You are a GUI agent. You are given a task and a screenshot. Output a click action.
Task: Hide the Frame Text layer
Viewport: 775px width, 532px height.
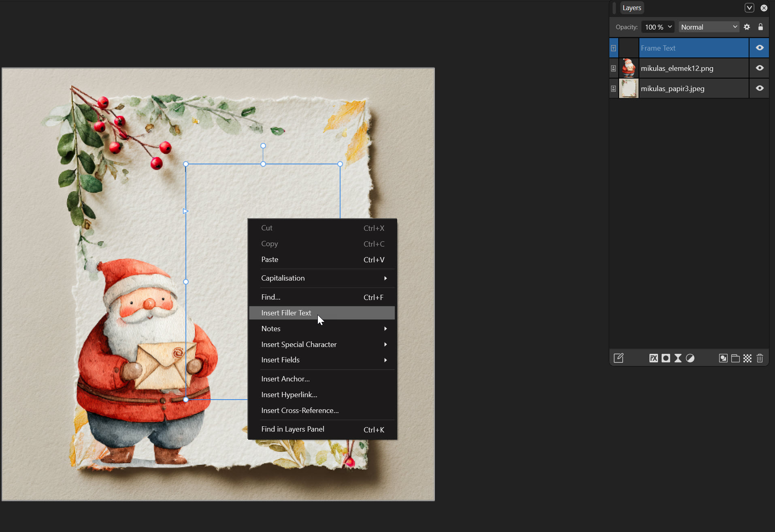pyautogui.click(x=760, y=48)
